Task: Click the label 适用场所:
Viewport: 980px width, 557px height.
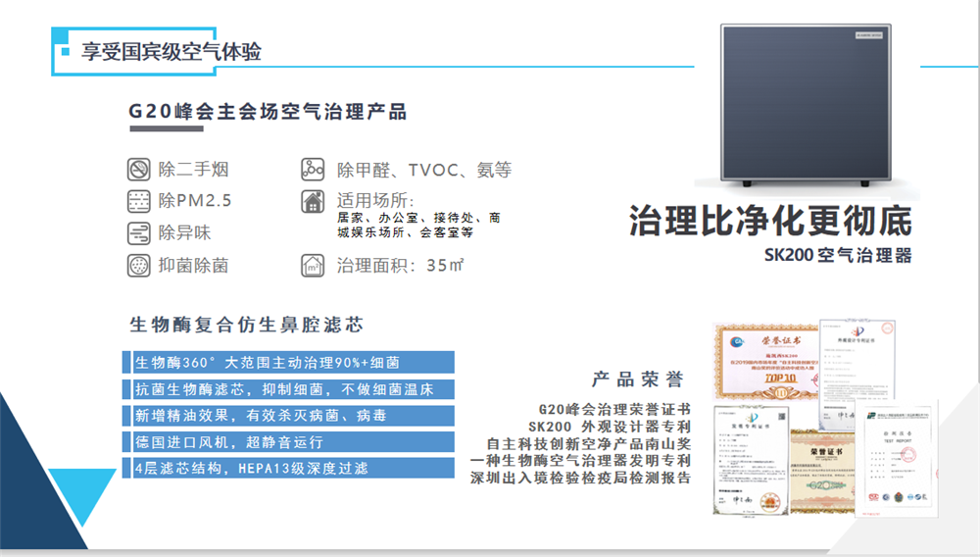Action: pos(375,201)
